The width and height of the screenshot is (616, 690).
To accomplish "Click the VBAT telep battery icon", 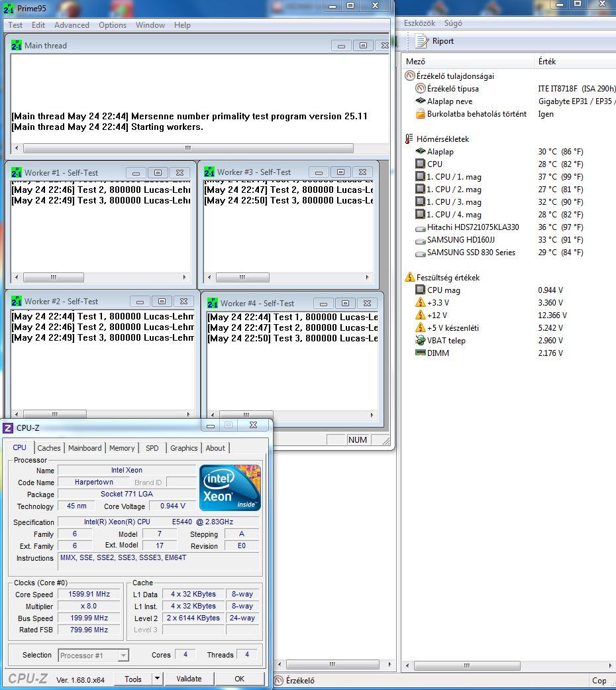I will pyautogui.click(x=421, y=340).
